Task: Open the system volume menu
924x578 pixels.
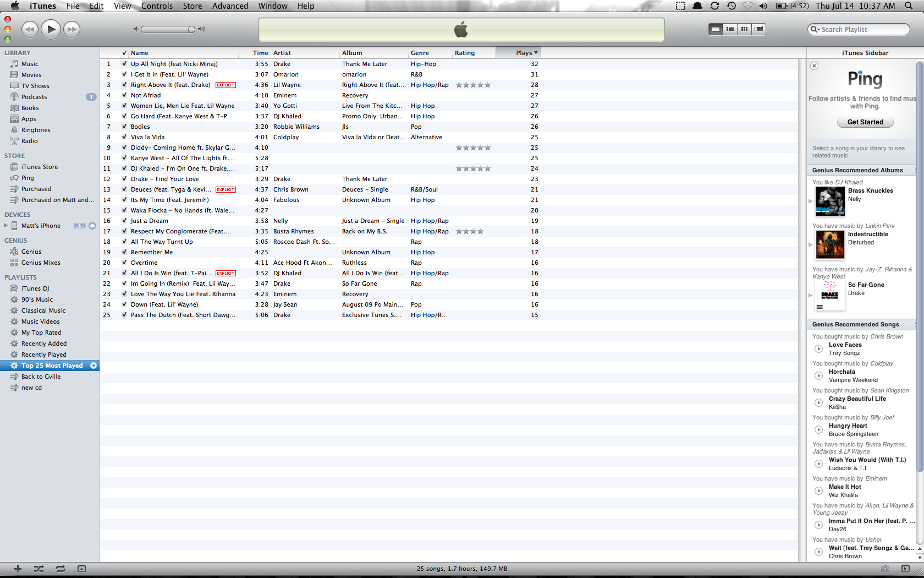Action: coord(763,6)
